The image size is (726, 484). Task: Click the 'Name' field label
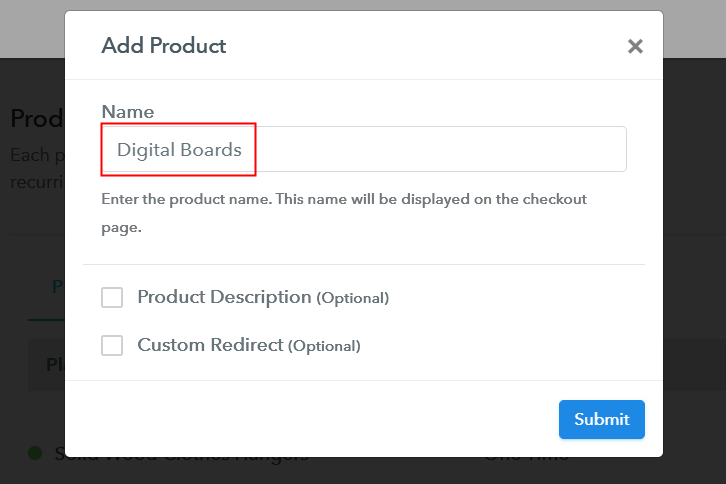point(128,112)
